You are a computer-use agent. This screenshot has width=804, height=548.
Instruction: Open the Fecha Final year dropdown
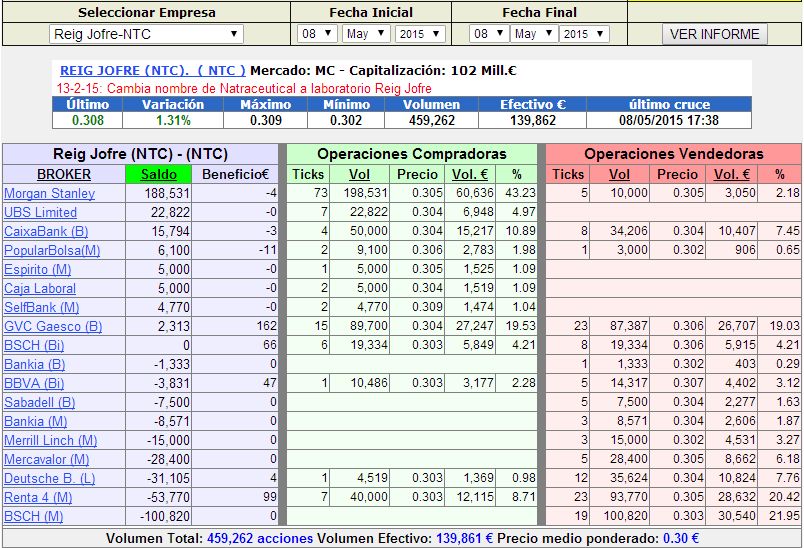click(584, 34)
